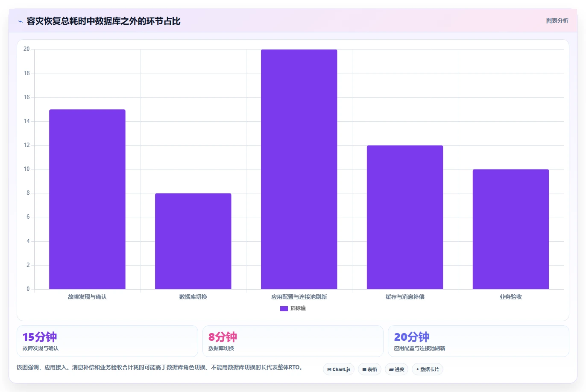Click the 业务验收 bar in chart
Image resolution: width=586 pixels, height=392 pixels.
pyautogui.click(x=511, y=229)
